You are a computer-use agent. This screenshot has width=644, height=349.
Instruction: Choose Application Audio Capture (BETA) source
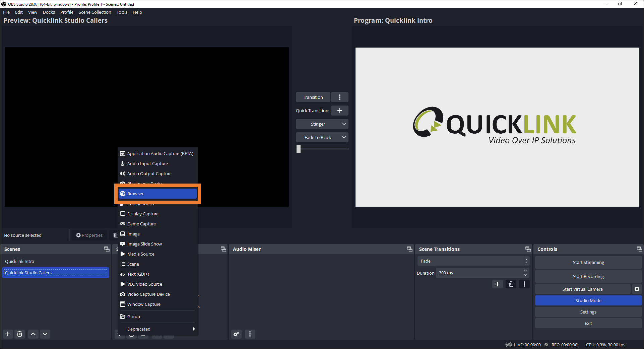pyautogui.click(x=157, y=153)
